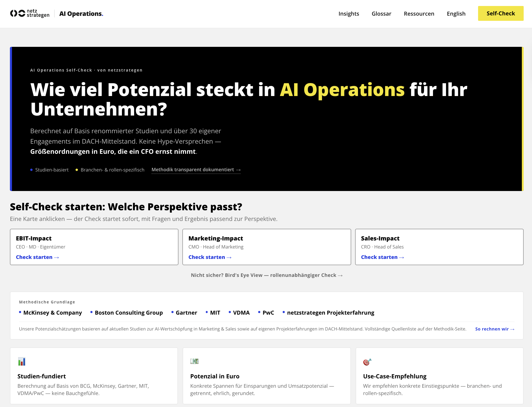Click the VDMA source label

coord(241,313)
